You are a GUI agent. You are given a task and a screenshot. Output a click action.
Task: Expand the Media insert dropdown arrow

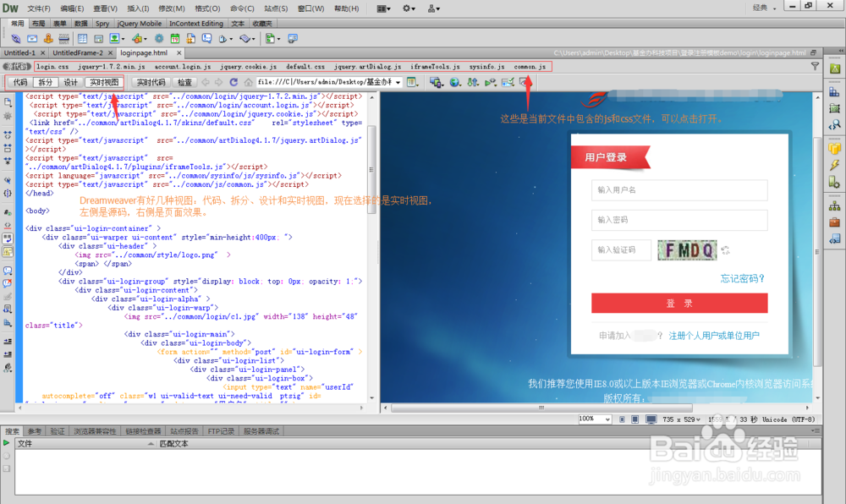pos(146,39)
